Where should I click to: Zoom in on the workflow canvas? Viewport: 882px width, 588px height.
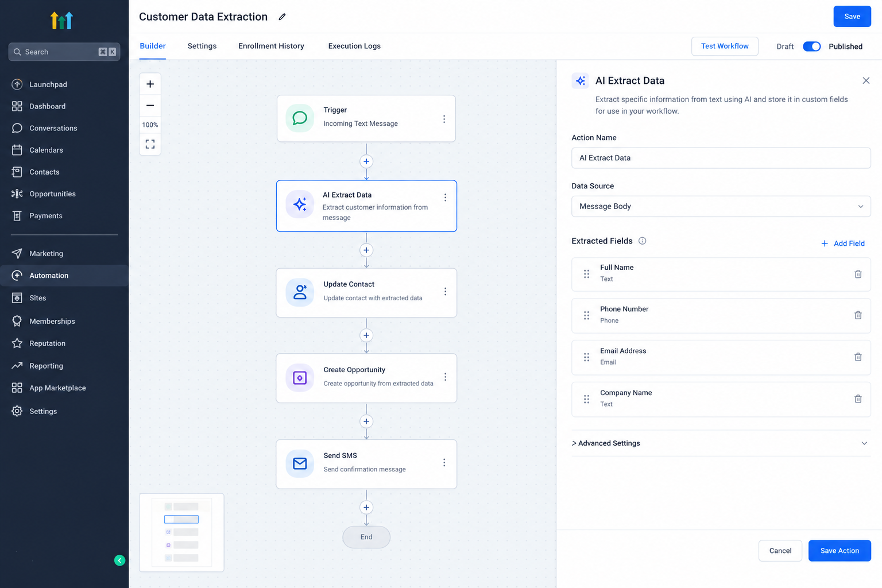pyautogui.click(x=150, y=84)
